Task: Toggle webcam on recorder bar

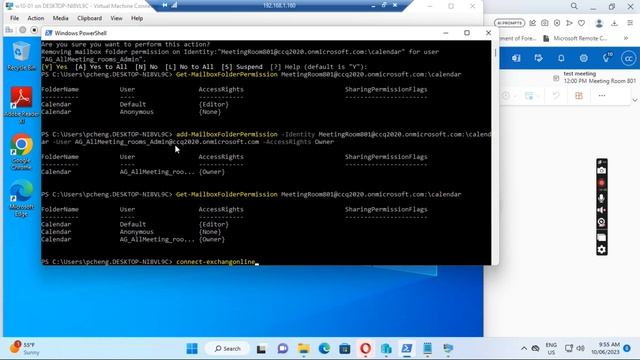Action: click(x=601, y=223)
